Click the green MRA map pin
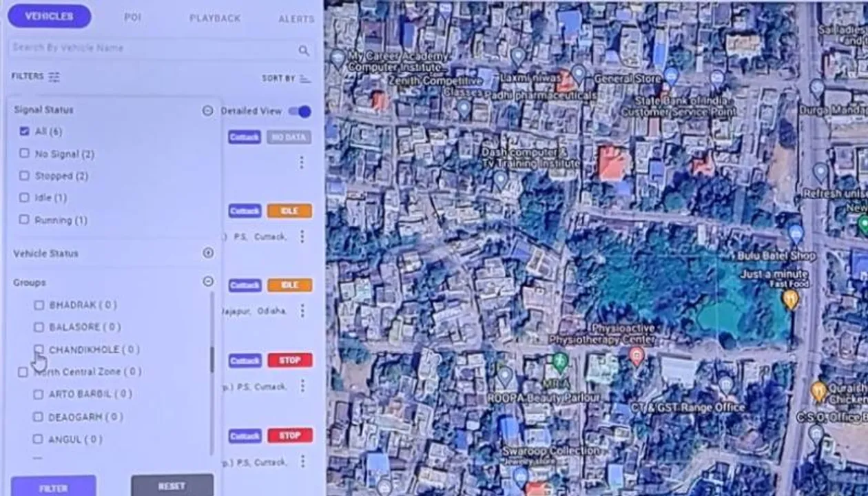This screenshot has height=496, width=868. tap(561, 362)
